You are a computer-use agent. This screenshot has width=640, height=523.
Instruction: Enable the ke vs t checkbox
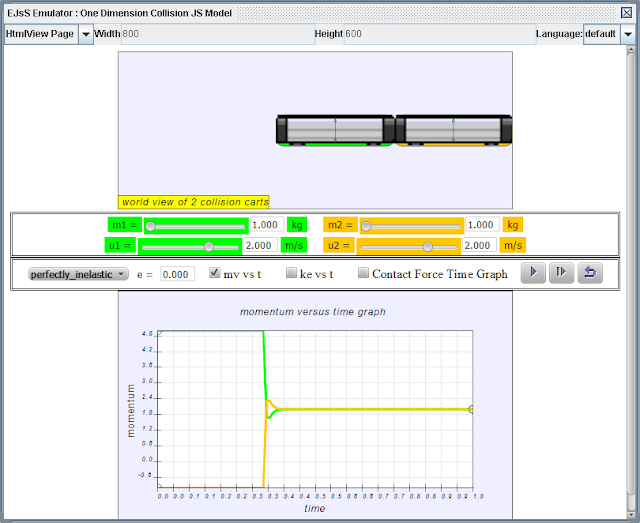[291, 273]
